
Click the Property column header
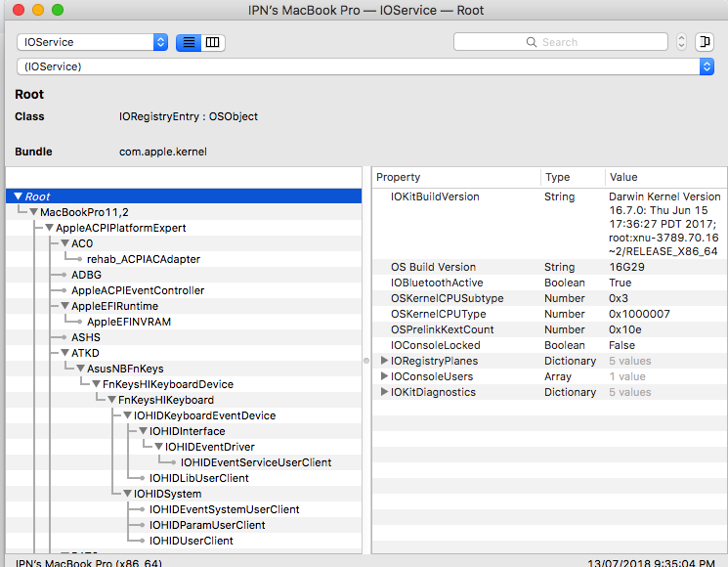pyautogui.click(x=398, y=177)
